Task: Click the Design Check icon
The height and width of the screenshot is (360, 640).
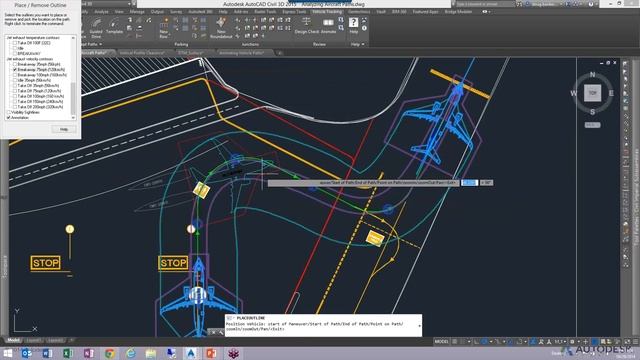Action: 307,26
